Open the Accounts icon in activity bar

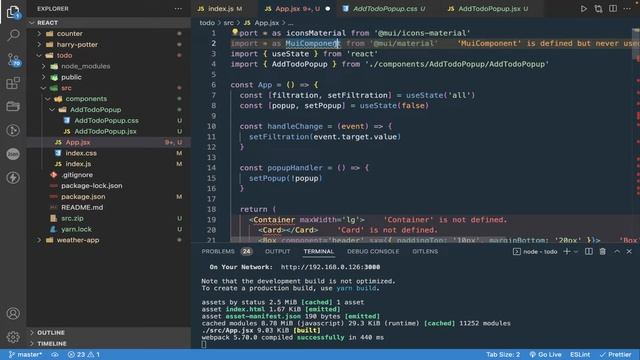pyautogui.click(x=13, y=313)
